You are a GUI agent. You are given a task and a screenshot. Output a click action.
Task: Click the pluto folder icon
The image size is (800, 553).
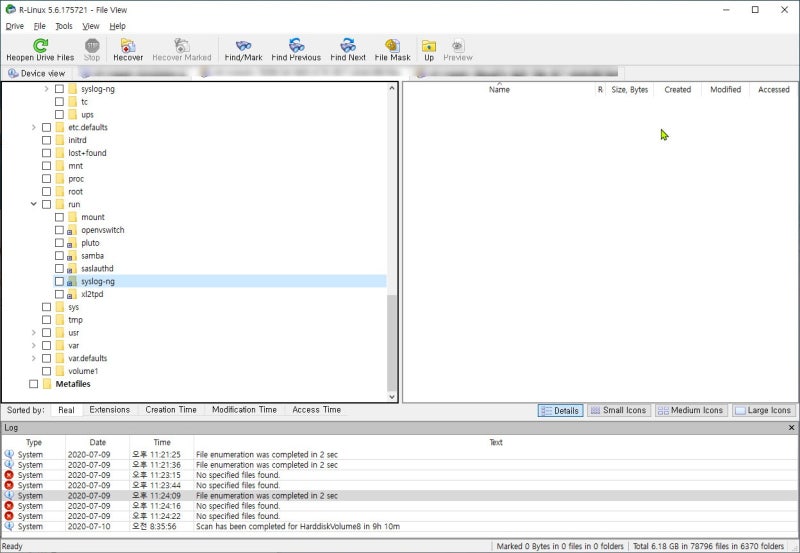(72, 243)
